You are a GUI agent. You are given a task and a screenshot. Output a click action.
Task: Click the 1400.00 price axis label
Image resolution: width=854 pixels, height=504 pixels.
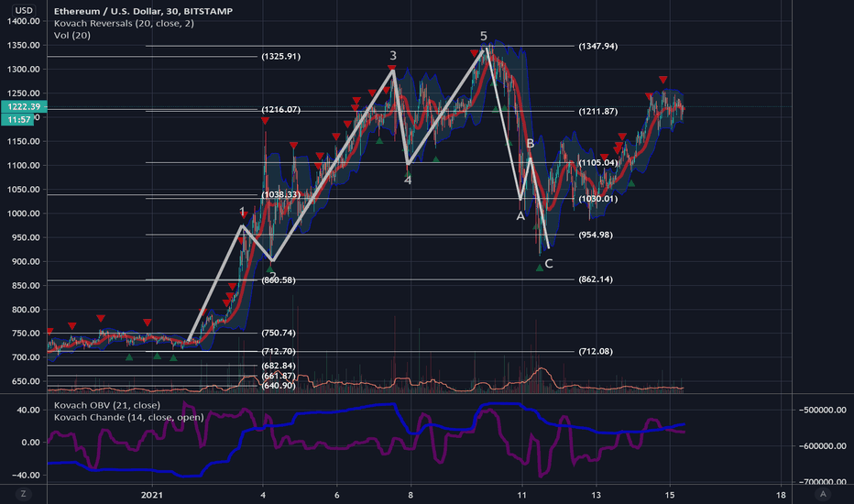(x=24, y=21)
